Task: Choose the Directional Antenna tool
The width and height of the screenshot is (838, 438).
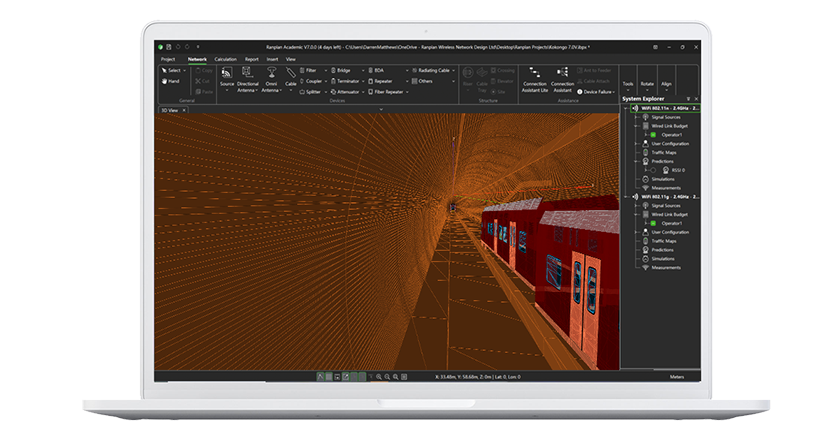Action: [x=247, y=79]
